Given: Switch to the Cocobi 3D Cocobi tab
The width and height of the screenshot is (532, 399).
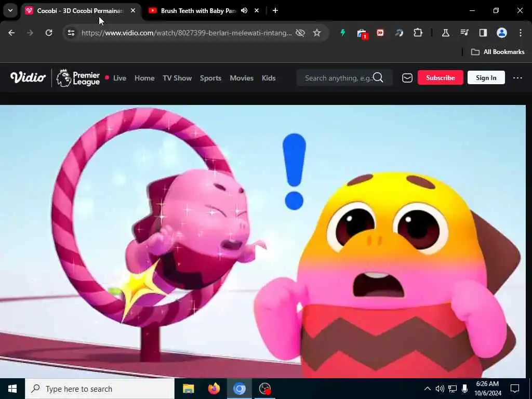Looking at the screenshot, I should point(81,11).
